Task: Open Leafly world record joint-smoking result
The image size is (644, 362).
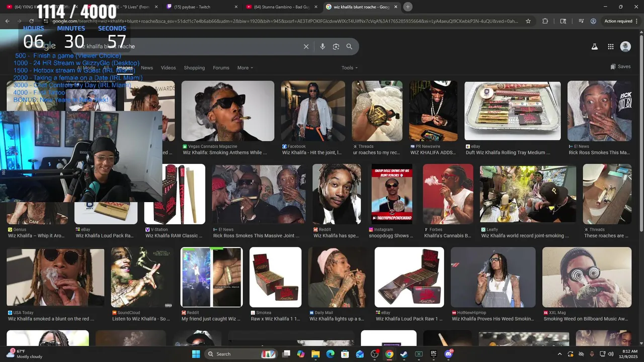Action: 525,236
